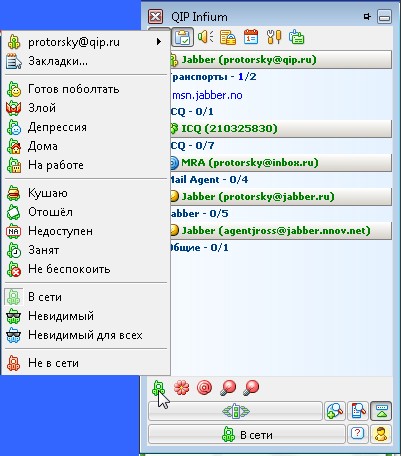Select the На работе status

pos(85,165)
